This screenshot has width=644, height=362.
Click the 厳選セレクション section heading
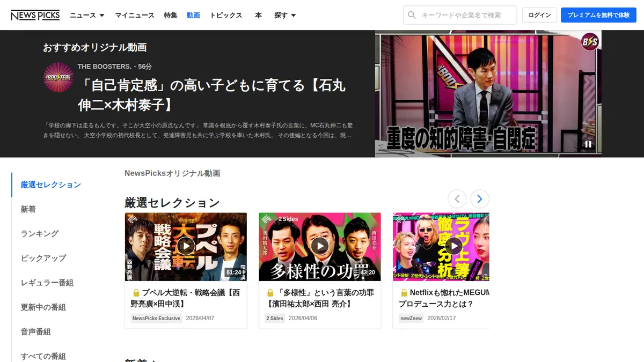click(172, 203)
